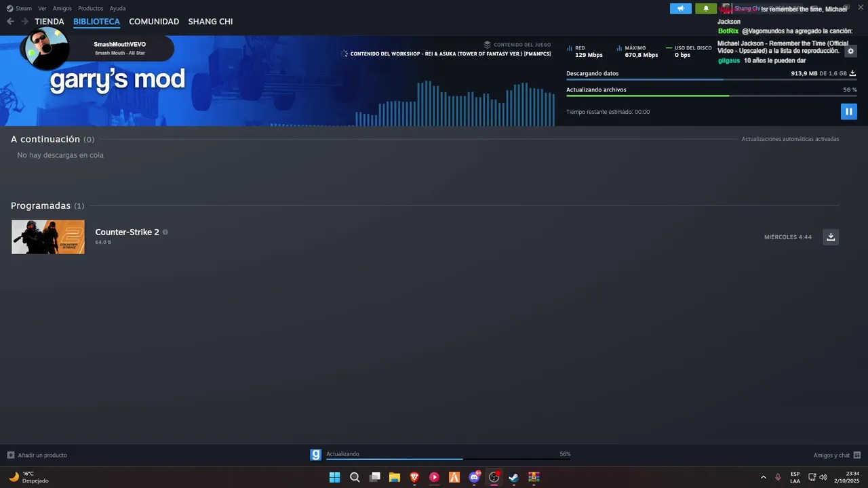Open the Steam announcements megaphone button
Screen dimensions: 868x488
point(681,9)
